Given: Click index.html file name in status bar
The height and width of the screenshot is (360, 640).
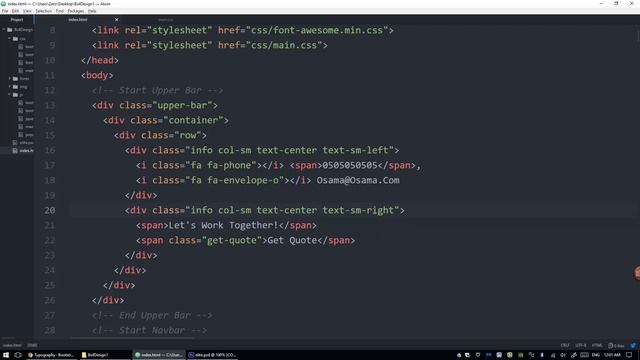Looking at the screenshot, I should click(x=12, y=345).
